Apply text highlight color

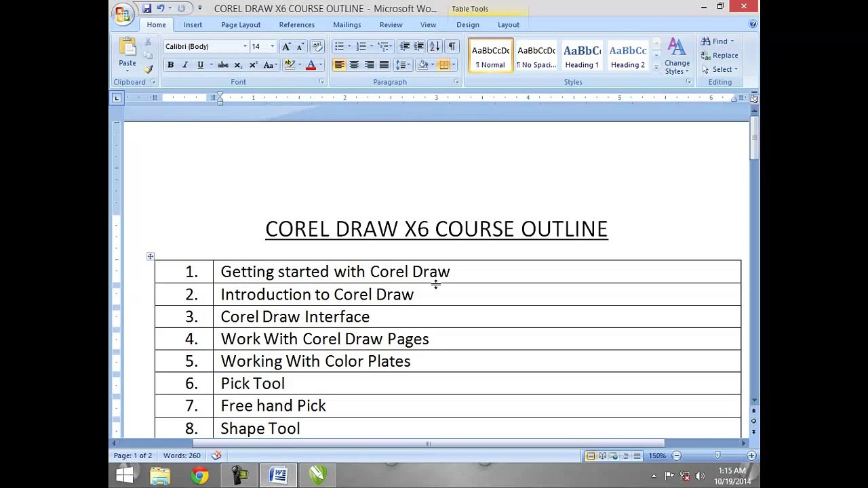(x=290, y=65)
